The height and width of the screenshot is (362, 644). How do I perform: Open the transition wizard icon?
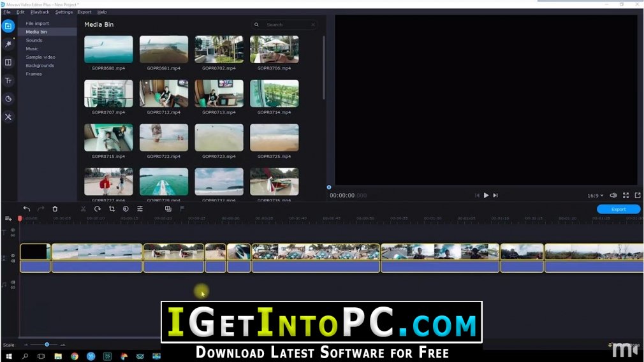click(x=168, y=209)
